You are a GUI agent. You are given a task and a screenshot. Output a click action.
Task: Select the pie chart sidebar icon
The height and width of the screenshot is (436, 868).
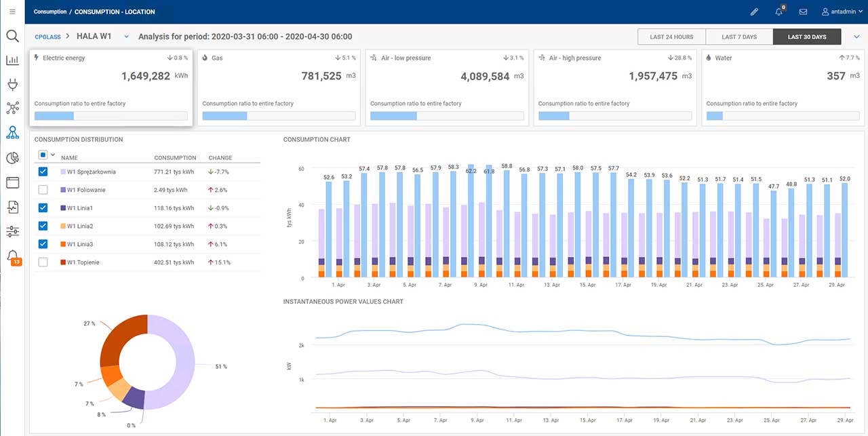12,158
